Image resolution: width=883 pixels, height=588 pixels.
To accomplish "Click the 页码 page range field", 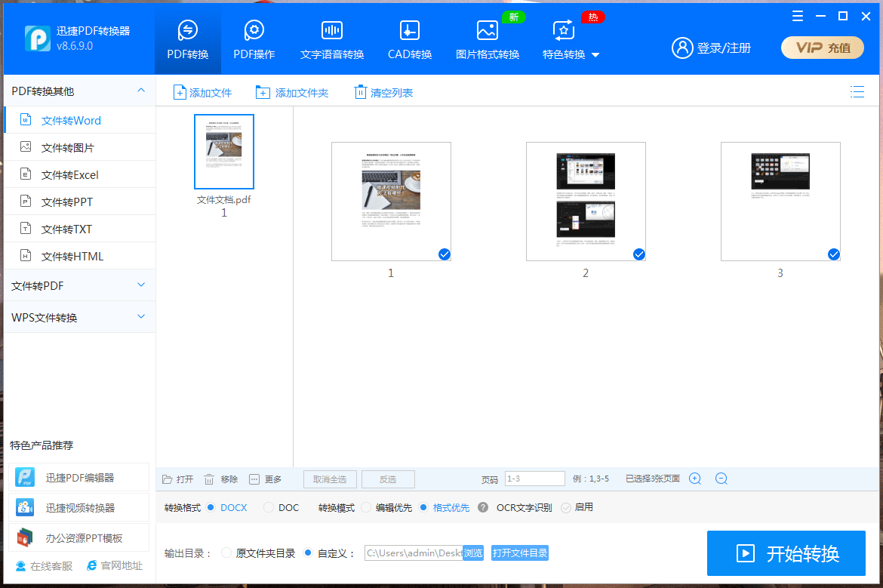I will pyautogui.click(x=534, y=479).
